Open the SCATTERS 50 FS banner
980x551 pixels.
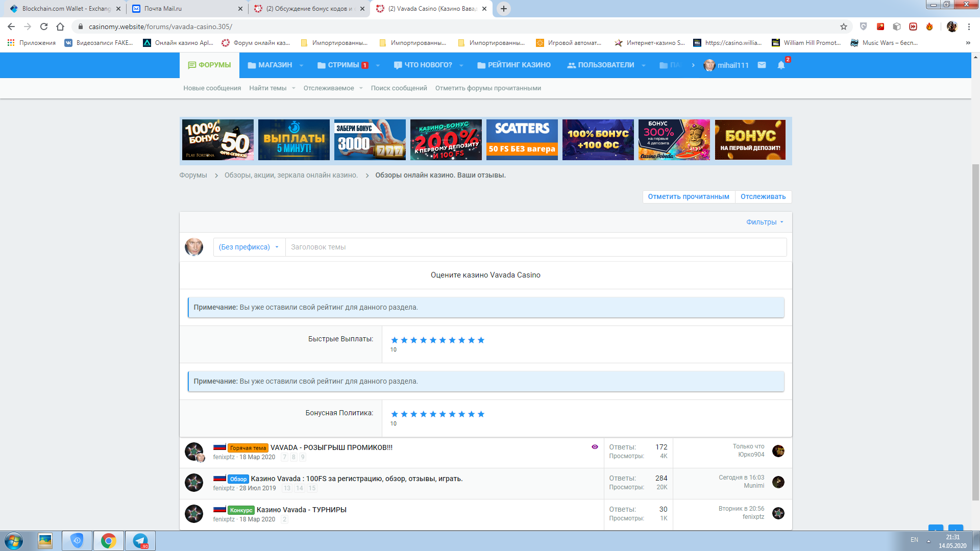point(522,140)
